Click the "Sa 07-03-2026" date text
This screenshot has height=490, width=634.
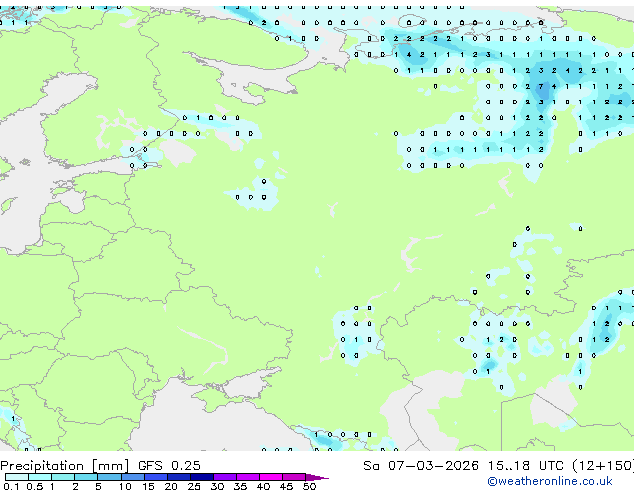[x=421, y=466]
